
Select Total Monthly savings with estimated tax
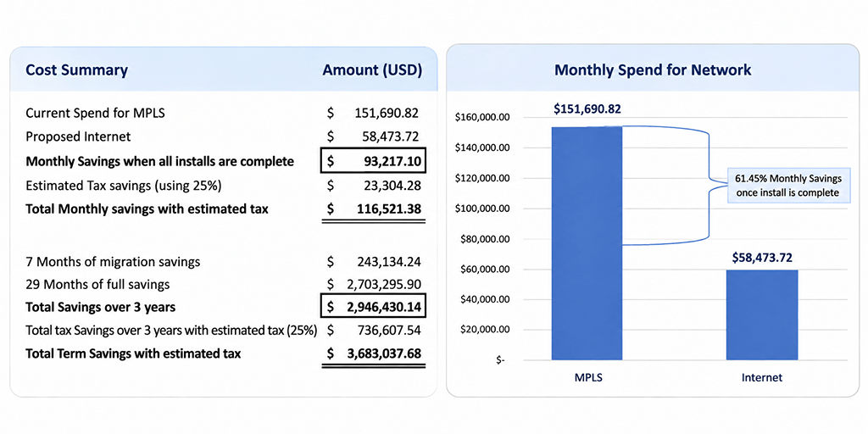147,209
